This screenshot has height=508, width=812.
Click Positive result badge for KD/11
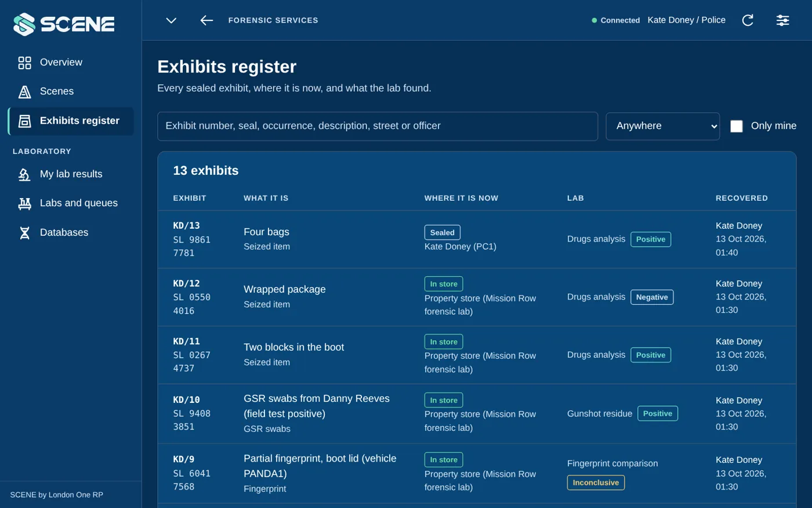[650, 355]
